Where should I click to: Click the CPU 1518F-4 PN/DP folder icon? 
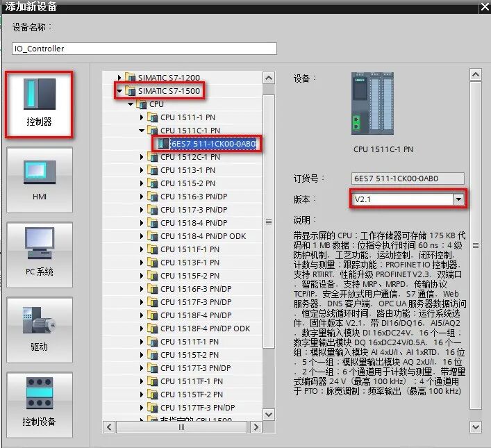(153, 315)
